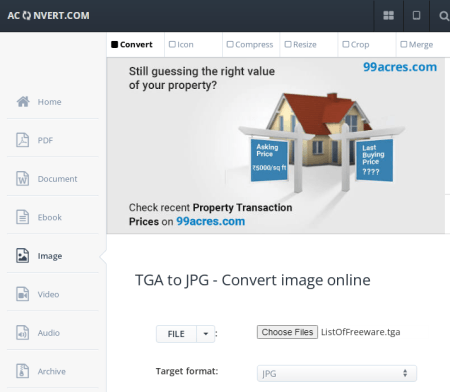Viewport: 450px width, 392px height.
Task: Click the Ebook page icon in sidebar
Action: point(22,217)
